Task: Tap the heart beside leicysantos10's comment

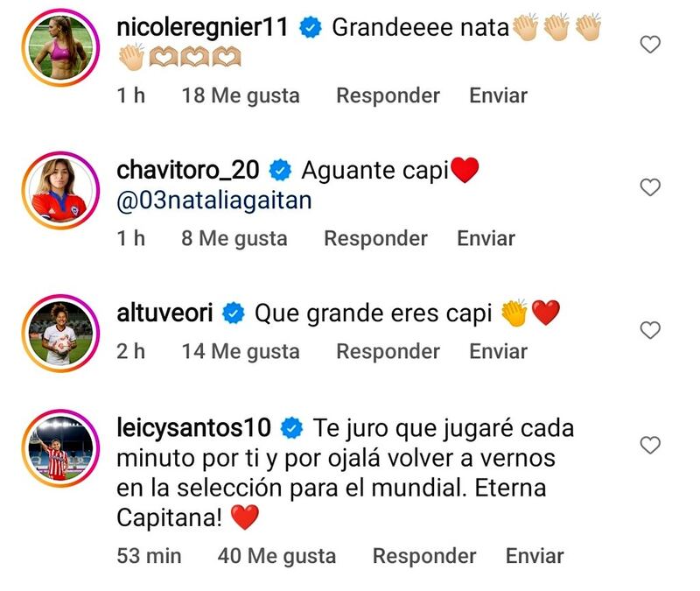Action: pos(650,445)
